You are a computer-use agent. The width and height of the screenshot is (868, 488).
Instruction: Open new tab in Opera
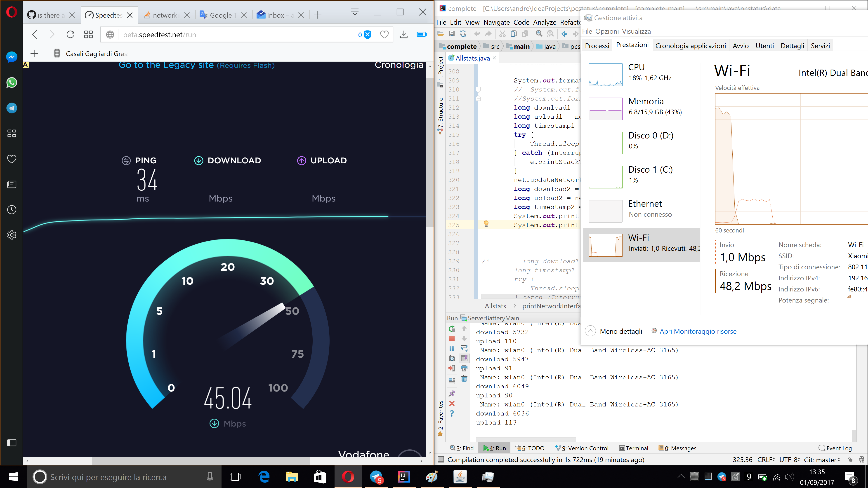coord(317,15)
